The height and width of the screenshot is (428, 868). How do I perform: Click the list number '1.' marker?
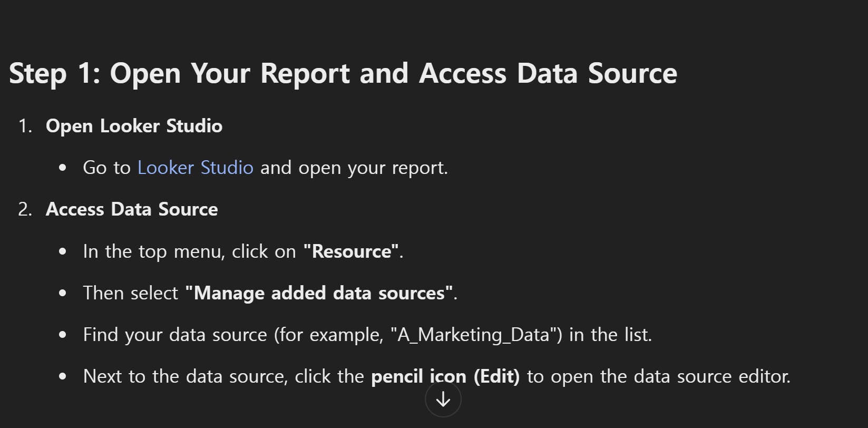[x=25, y=126]
